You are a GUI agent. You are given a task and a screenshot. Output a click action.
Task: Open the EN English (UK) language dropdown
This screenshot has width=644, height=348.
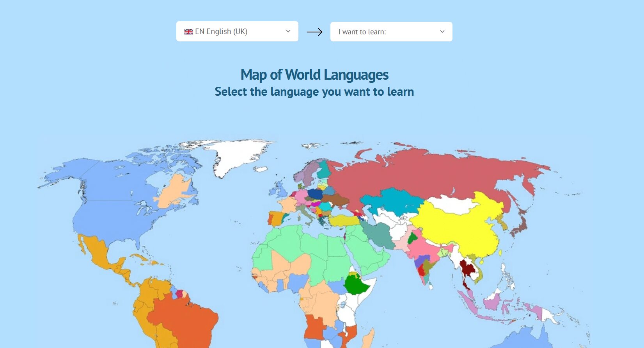[x=237, y=31]
